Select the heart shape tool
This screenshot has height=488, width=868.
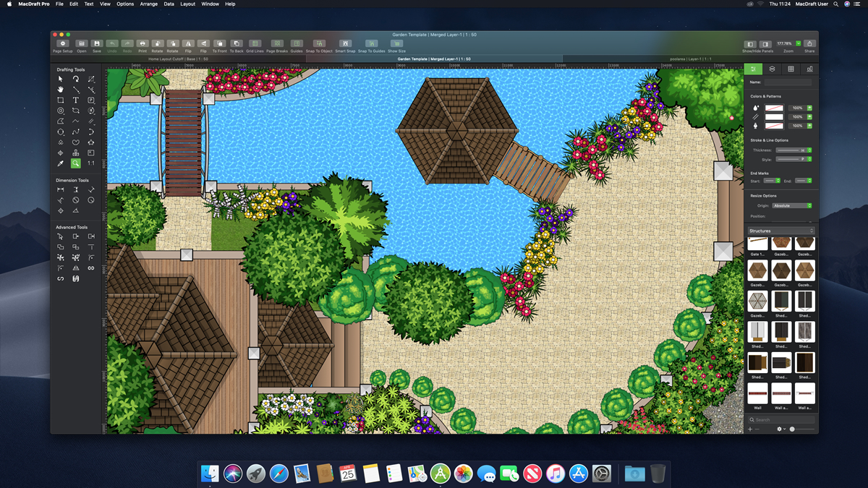pos(76,142)
